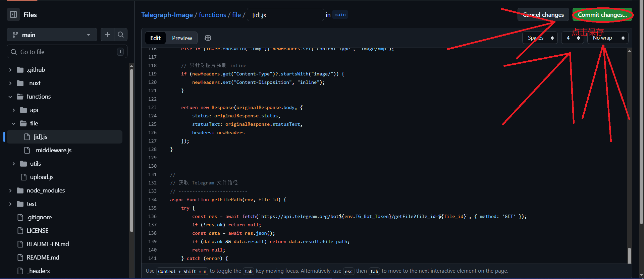The width and height of the screenshot is (644, 279).
Task: Open the indent size 4 dropdown
Action: tap(572, 38)
